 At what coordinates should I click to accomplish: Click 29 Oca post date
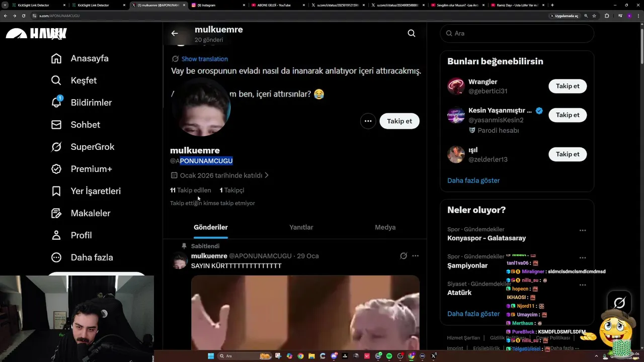click(308, 256)
